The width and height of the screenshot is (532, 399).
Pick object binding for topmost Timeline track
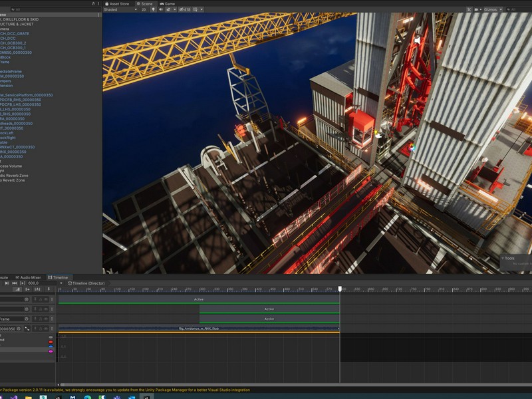pos(27,299)
